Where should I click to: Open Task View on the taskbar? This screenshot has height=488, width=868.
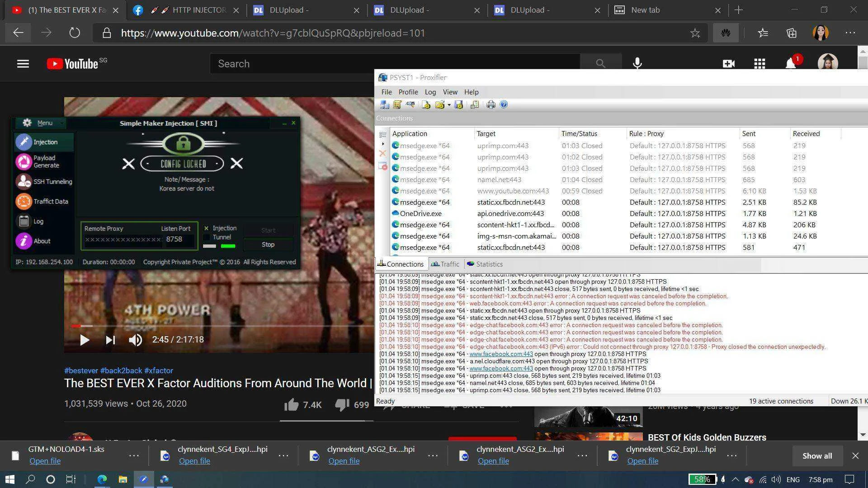click(71, 479)
